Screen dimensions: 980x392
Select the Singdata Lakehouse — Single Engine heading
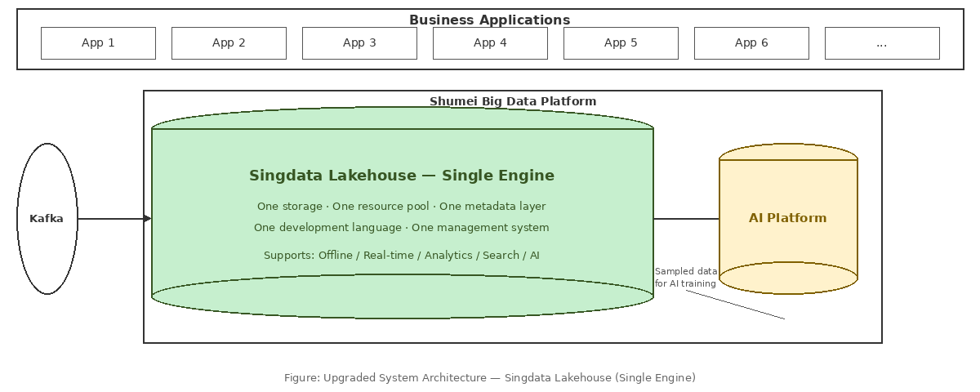(402, 176)
